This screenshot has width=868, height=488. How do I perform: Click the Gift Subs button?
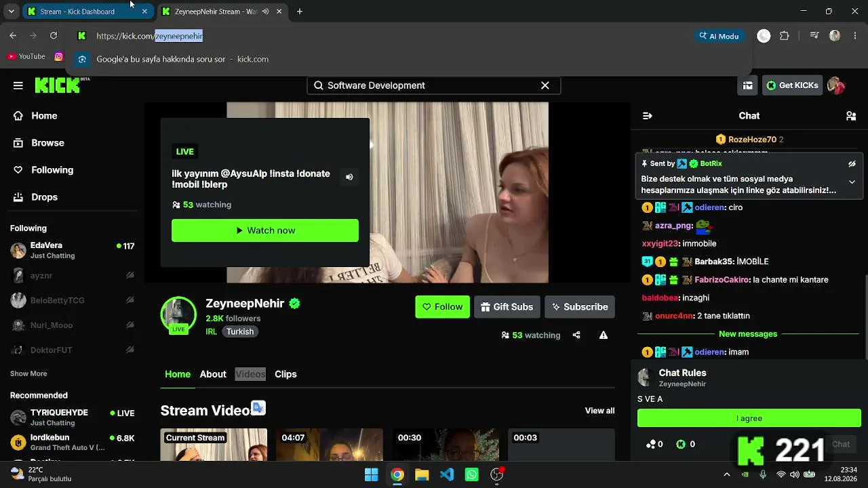coord(507,307)
